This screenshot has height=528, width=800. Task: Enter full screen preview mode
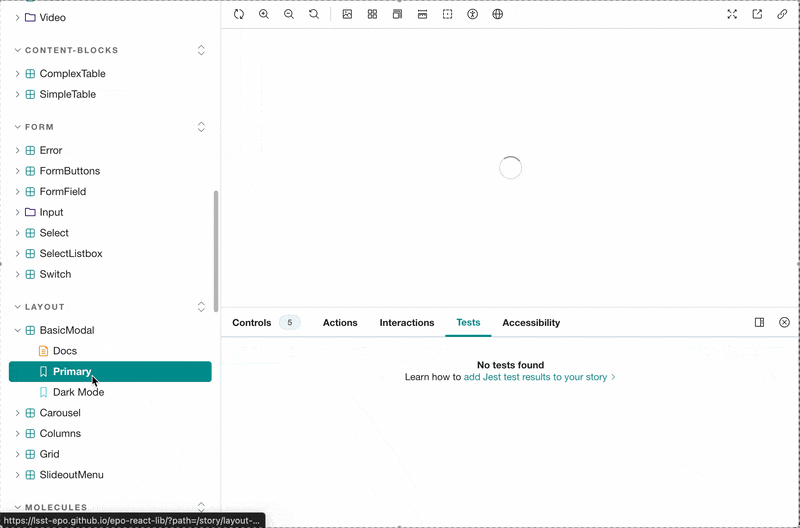click(732, 14)
